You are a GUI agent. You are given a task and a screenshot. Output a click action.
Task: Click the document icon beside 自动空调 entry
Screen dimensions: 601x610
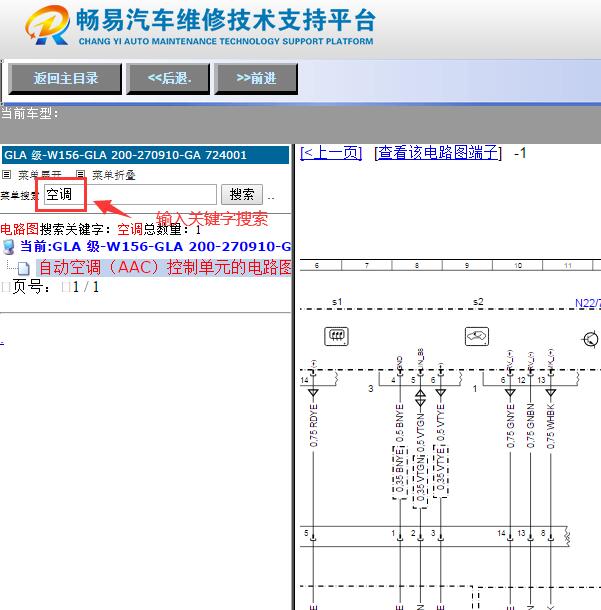coord(23,268)
